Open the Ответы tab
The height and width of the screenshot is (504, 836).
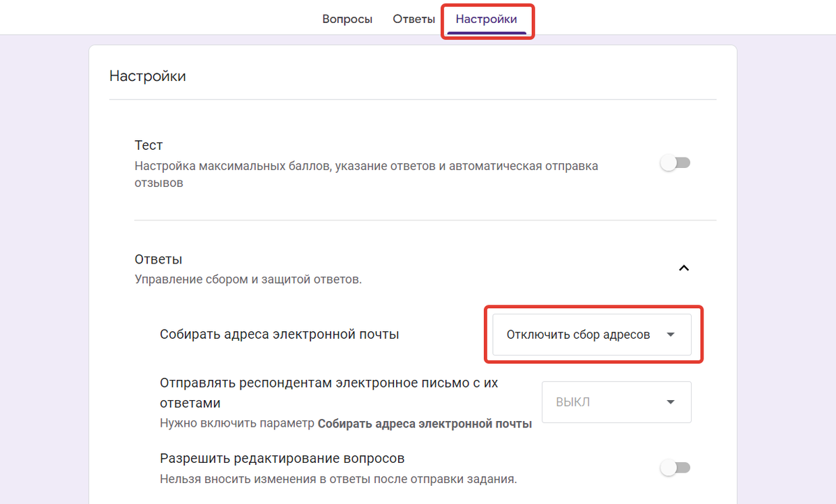click(413, 20)
